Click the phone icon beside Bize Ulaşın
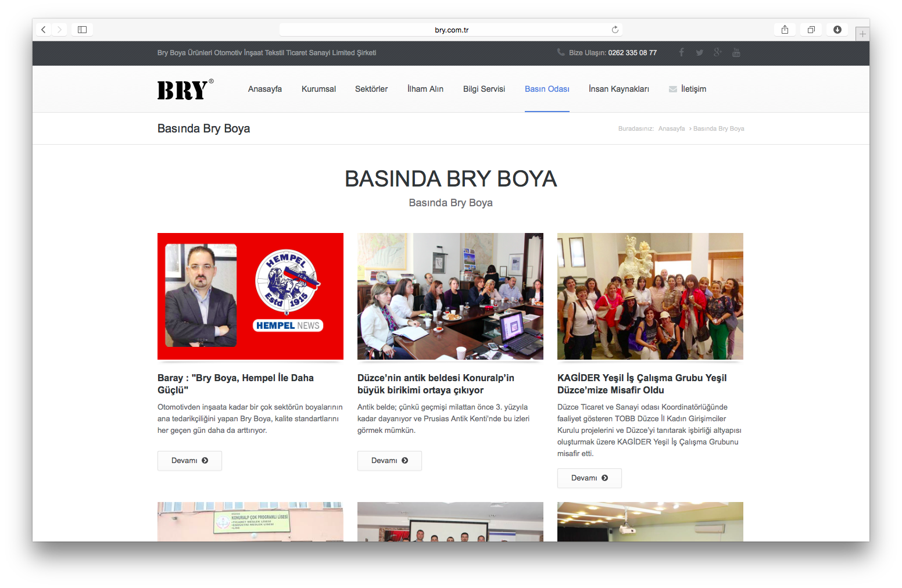The width and height of the screenshot is (902, 588). point(561,52)
